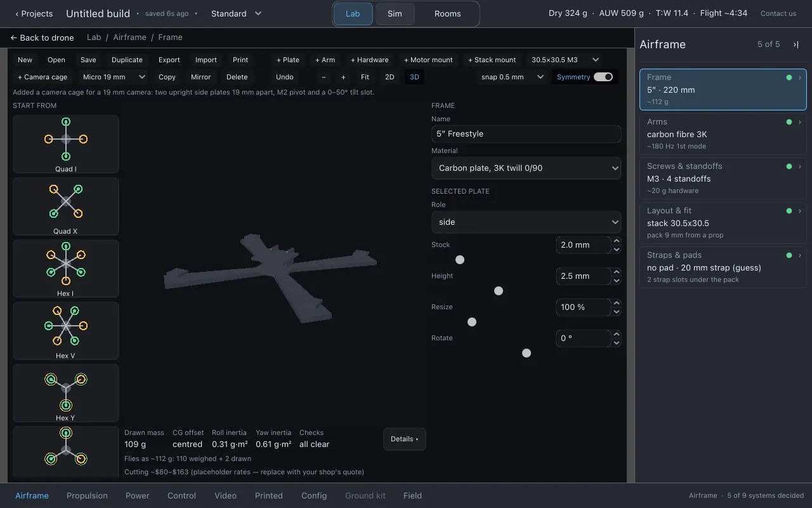The width and height of the screenshot is (812, 508).
Task: Select the Quad X frame template
Action: (66, 206)
